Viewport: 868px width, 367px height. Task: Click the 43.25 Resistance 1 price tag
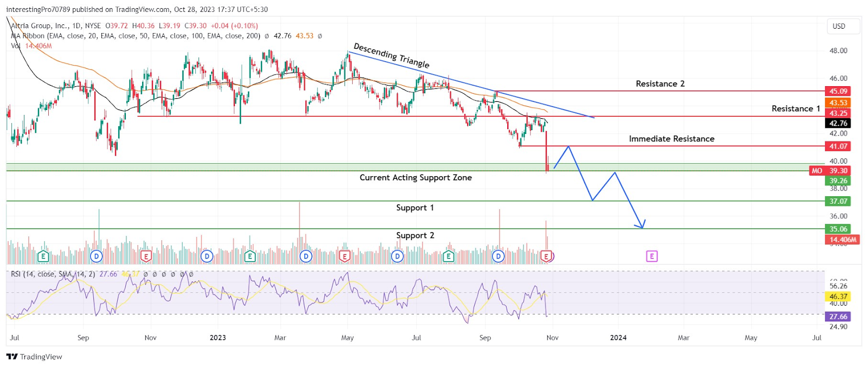point(838,113)
